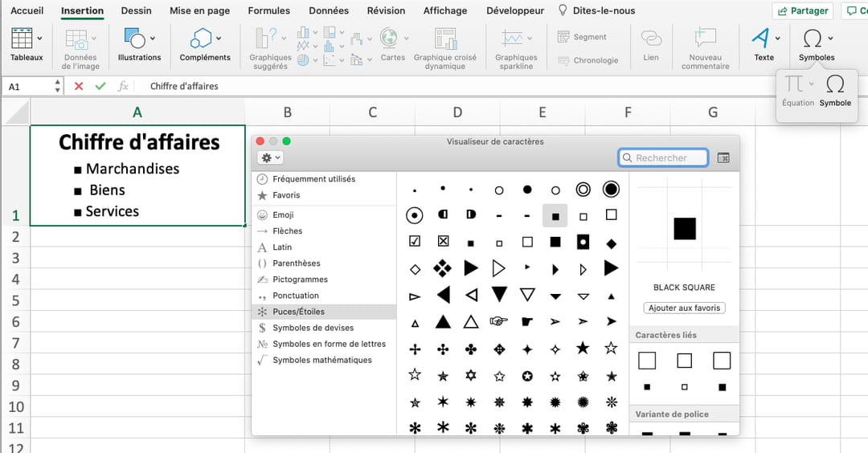This screenshot has width=868, height=453.
Task: Confirm entry with green checkmark
Action: click(x=100, y=86)
